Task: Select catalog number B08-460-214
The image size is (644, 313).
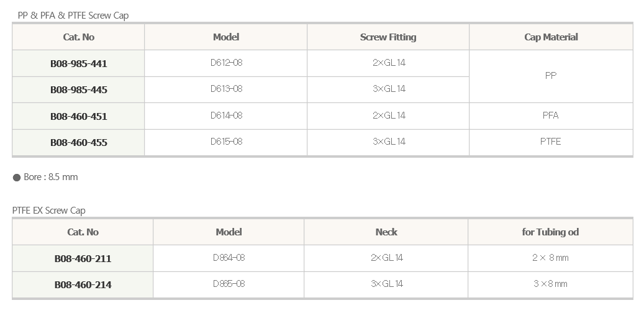Action: 83,284
